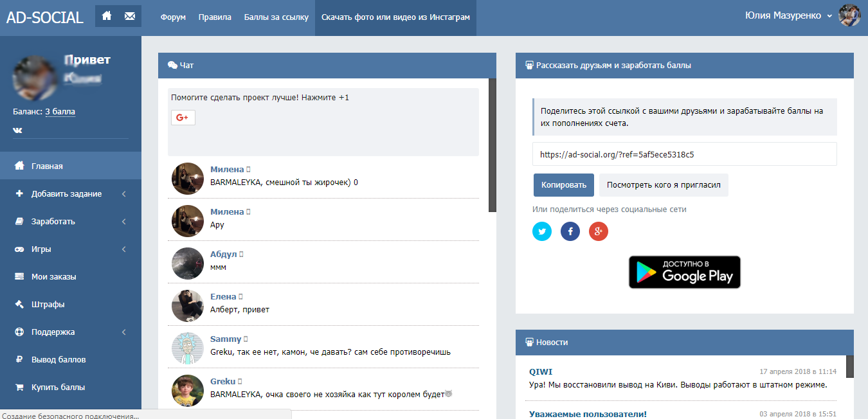Click Абдул's avatar in chat

click(188, 263)
